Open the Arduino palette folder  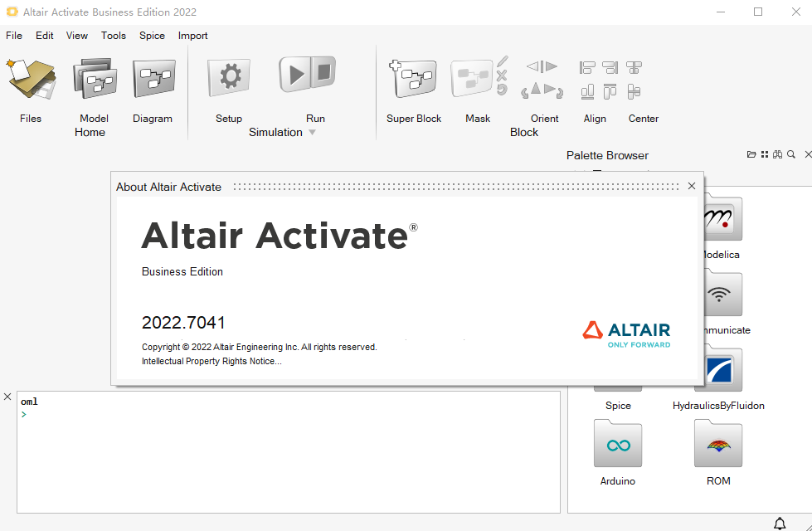click(618, 444)
